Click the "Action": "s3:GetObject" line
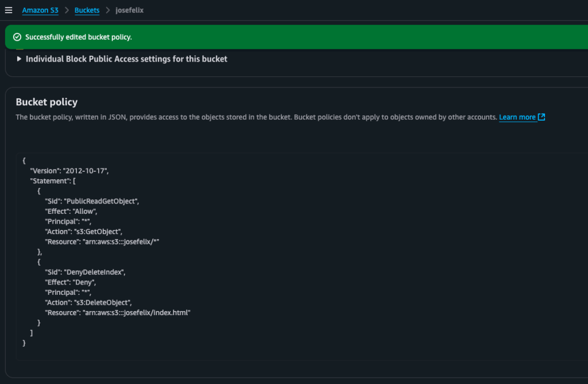 84,232
